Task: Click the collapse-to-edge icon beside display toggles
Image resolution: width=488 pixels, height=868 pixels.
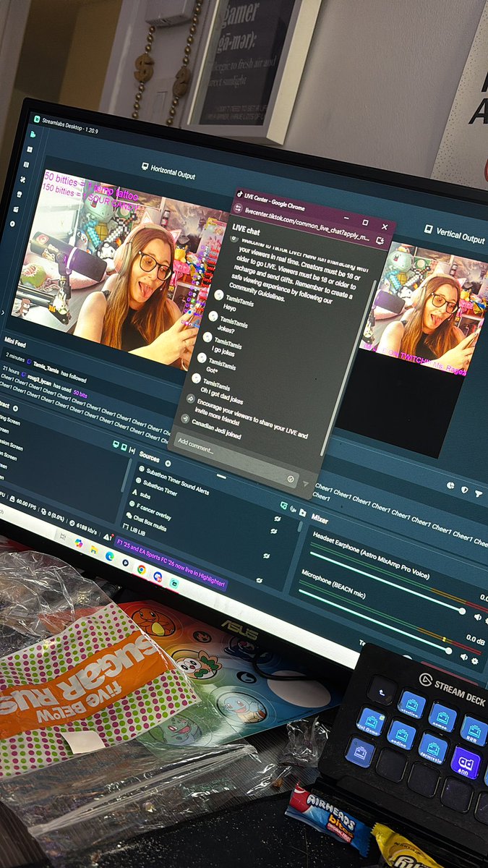Action: 134,451
